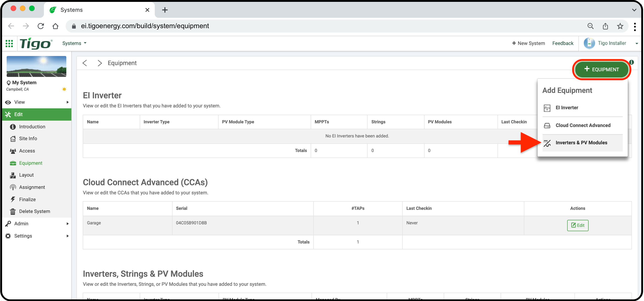Click the gear icon beside Settings

pyautogui.click(x=8, y=236)
